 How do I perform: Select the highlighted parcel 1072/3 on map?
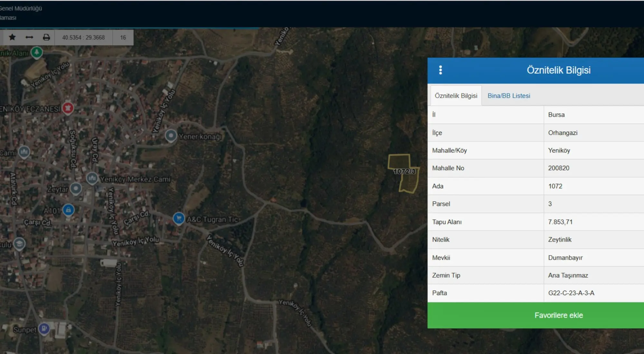pyautogui.click(x=404, y=173)
